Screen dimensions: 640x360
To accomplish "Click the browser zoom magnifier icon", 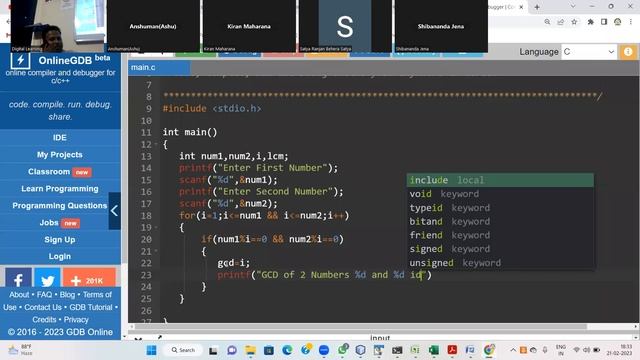I will (x=547, y=22).
